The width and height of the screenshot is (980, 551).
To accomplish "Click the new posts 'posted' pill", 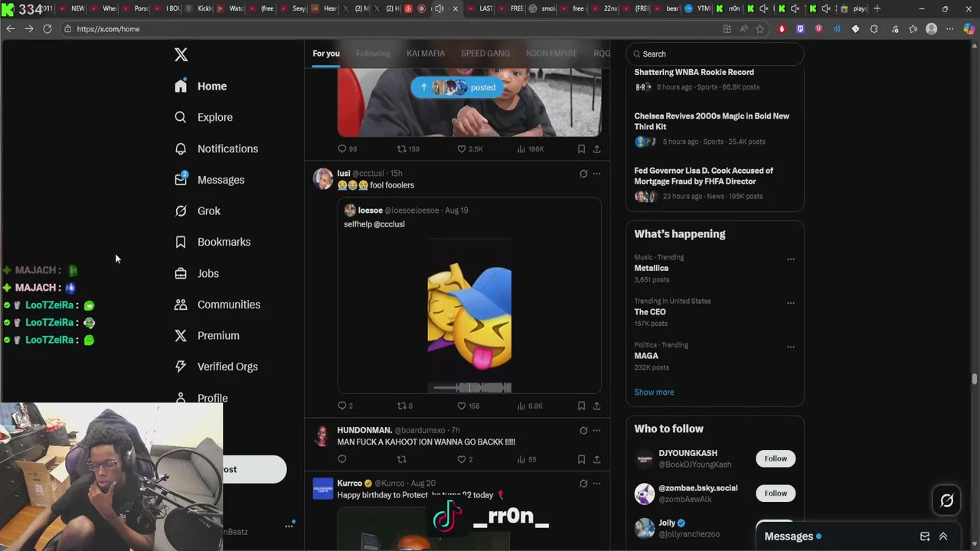I will tap(457, 87).
